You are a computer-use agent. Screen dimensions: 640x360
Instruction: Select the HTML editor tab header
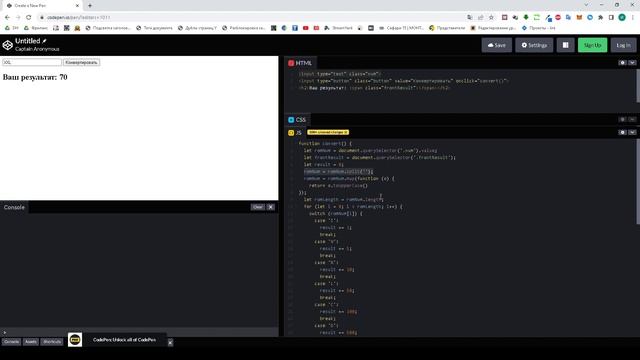[x=300, y=63]
